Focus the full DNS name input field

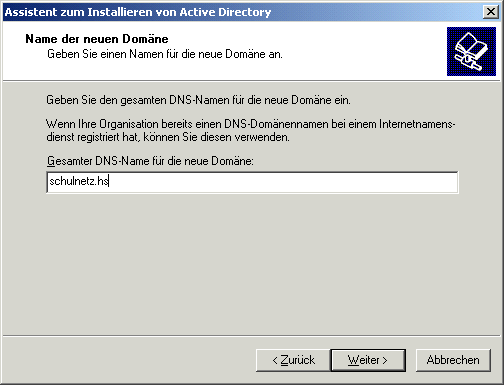tap(252, 182)
